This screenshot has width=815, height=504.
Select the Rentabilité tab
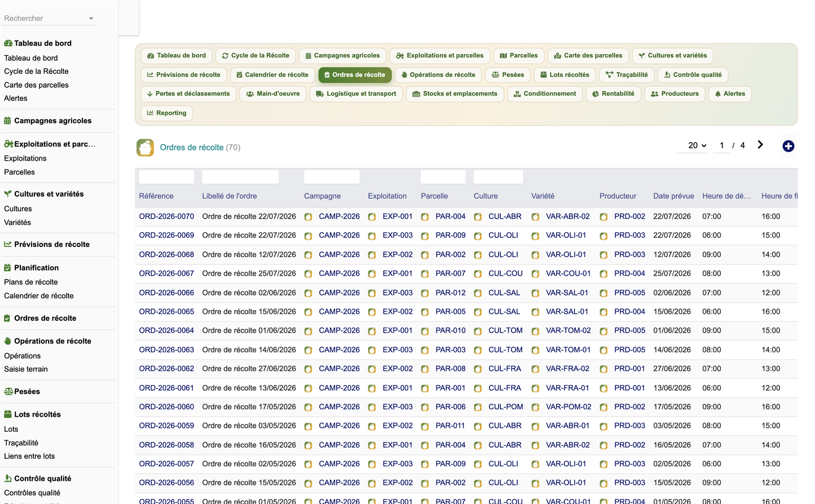pyautogui.click(x=614, y=94)
